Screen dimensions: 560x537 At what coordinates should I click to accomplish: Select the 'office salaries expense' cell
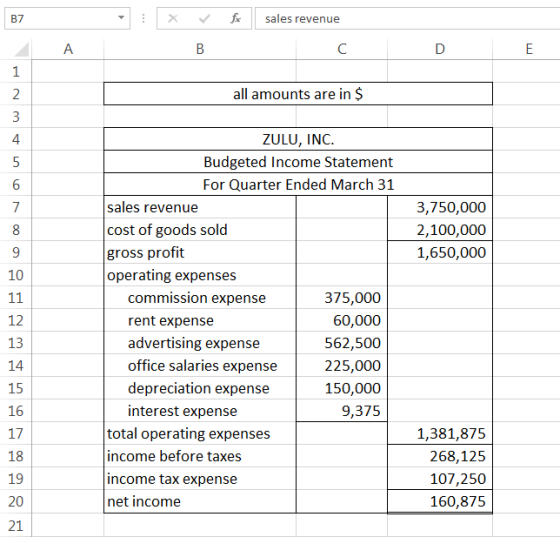(200, 366)
